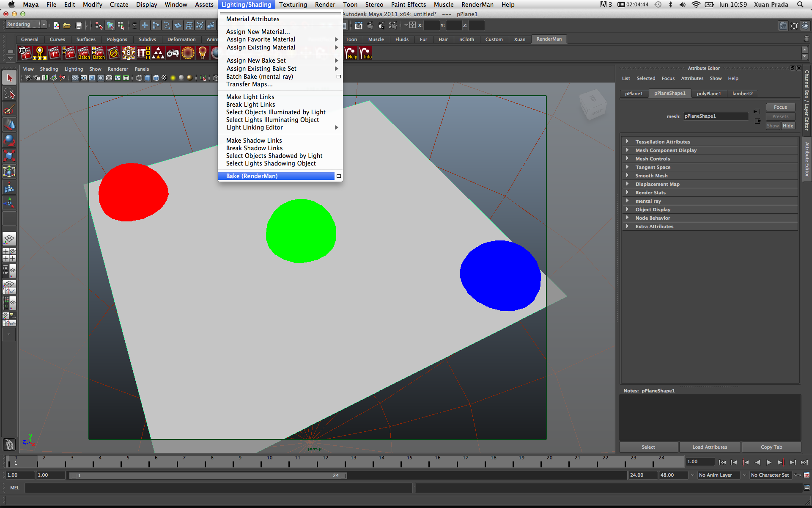
Task: Click the RenderMan Globals shelf icon
Action: point(25,53)
